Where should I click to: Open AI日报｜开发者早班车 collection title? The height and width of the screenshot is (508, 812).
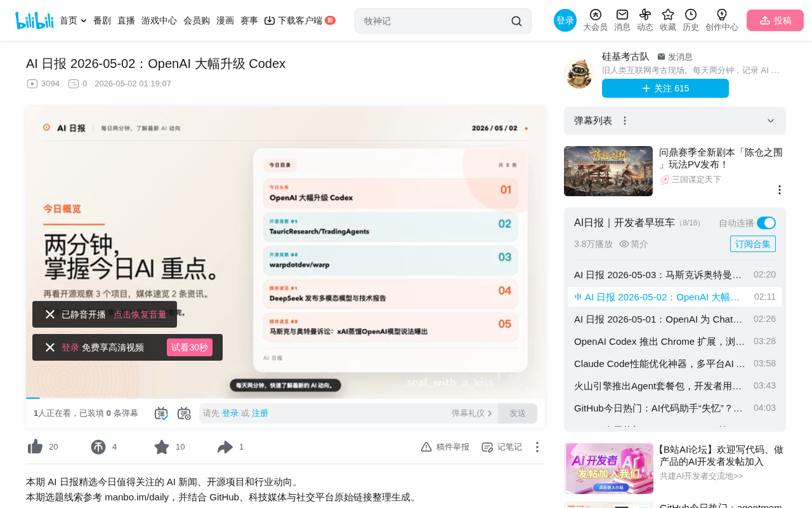pyautogui.click(x=624, y=222)
